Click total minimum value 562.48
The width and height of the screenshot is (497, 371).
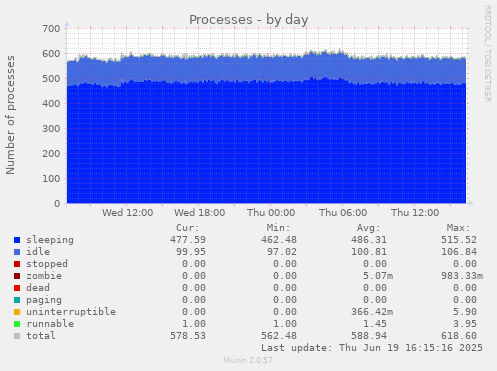[279, 336]
